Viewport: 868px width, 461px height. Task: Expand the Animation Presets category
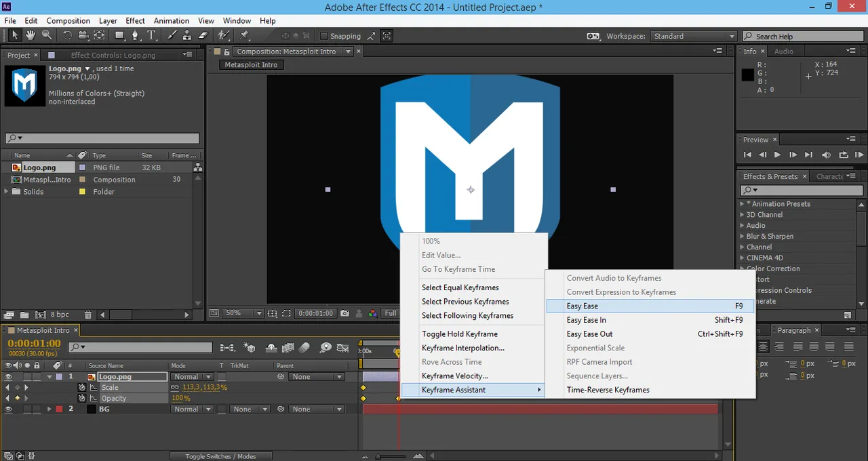point(742,204)
